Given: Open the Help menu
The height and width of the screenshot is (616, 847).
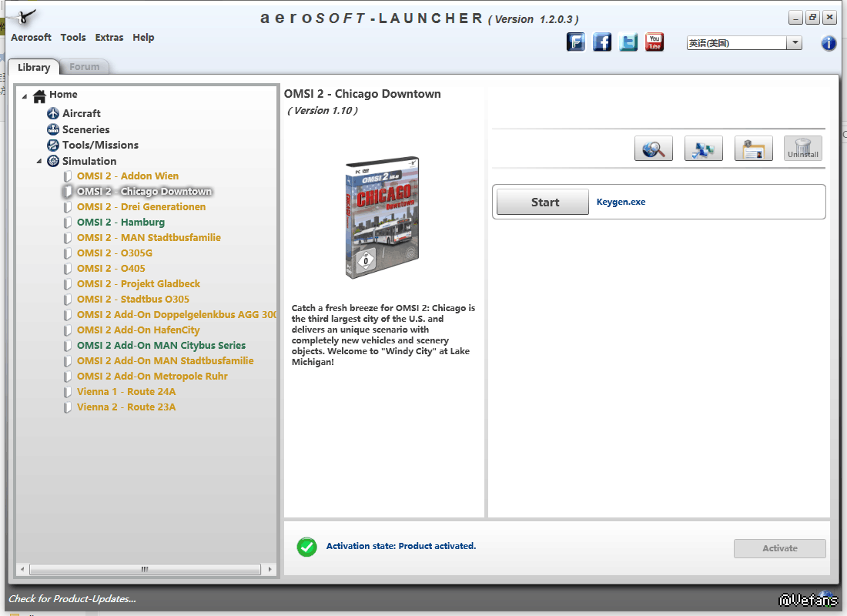Looking at the screenshot, I should (143, 37).
